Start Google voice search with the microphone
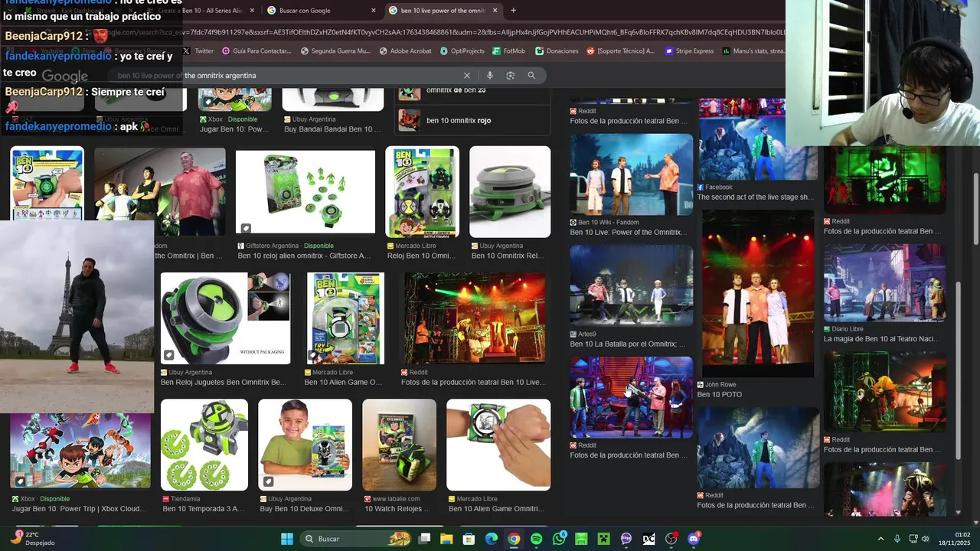 pyautogui.click(x=490, y=76)
